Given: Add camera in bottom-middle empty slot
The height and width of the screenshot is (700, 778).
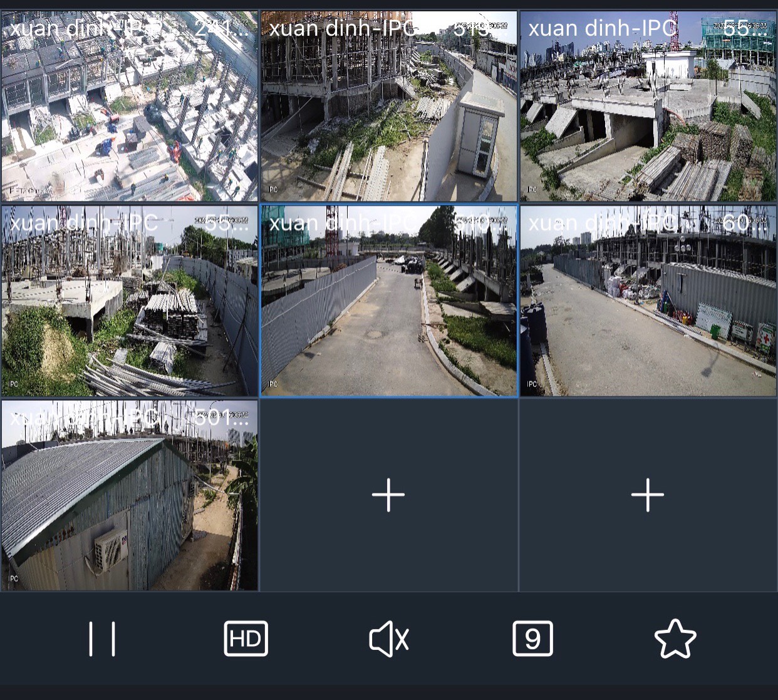Looking at the screenshot, I should (388, 495).
